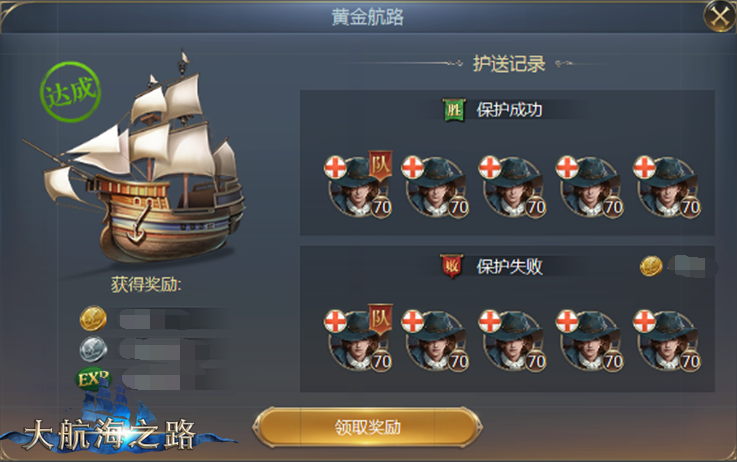Close the 黄金航路 dialog

718,17
